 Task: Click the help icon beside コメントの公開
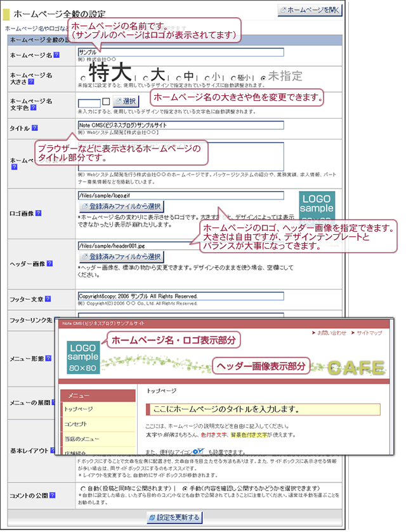(x=52, y=495)
